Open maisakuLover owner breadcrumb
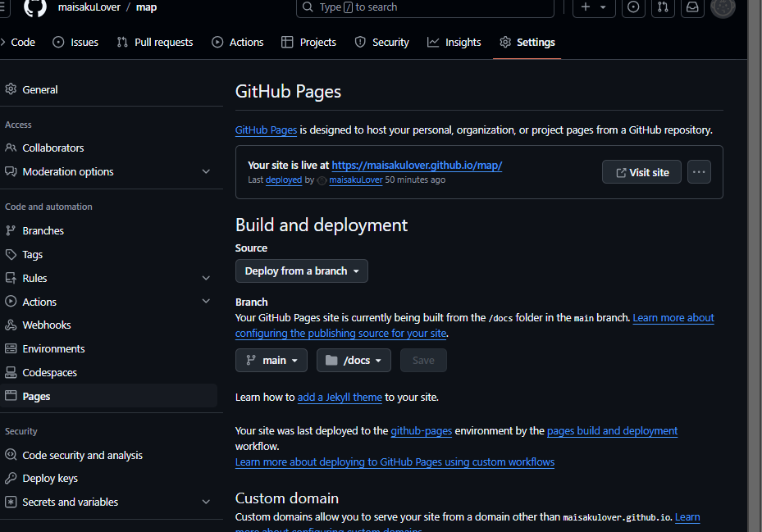The image size is (762, 532). pos(89,7)
